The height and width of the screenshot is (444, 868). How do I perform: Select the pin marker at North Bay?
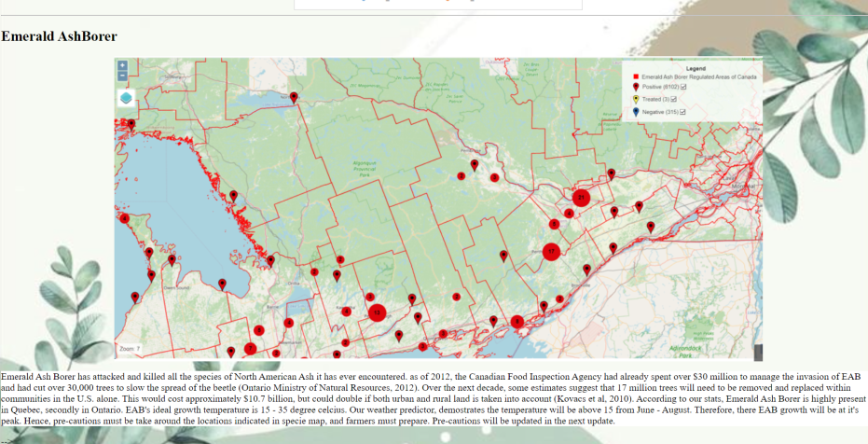pos(294,97)
